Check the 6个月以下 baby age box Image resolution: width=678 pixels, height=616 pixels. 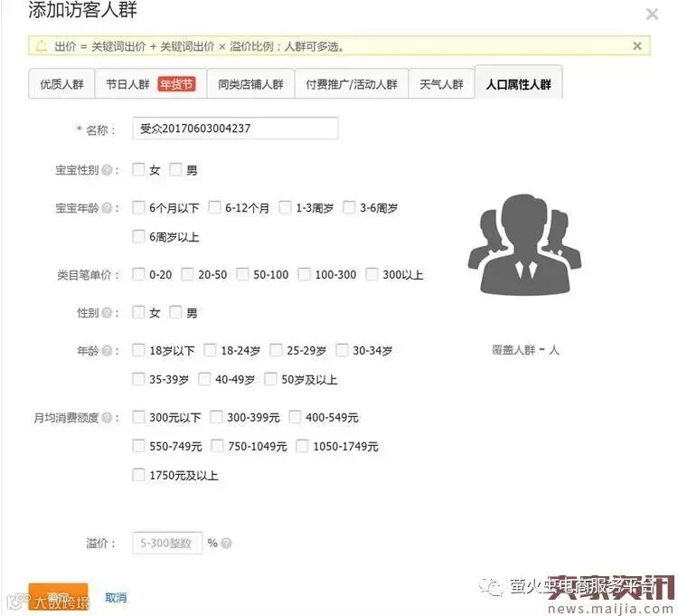coord(138,207)
